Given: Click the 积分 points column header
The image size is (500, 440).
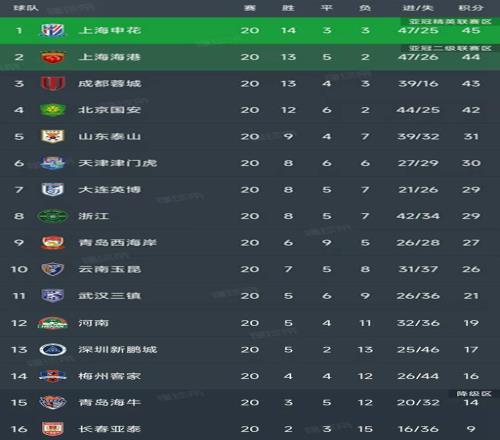Looking at the screenshot, I should (x=471, y=8).
